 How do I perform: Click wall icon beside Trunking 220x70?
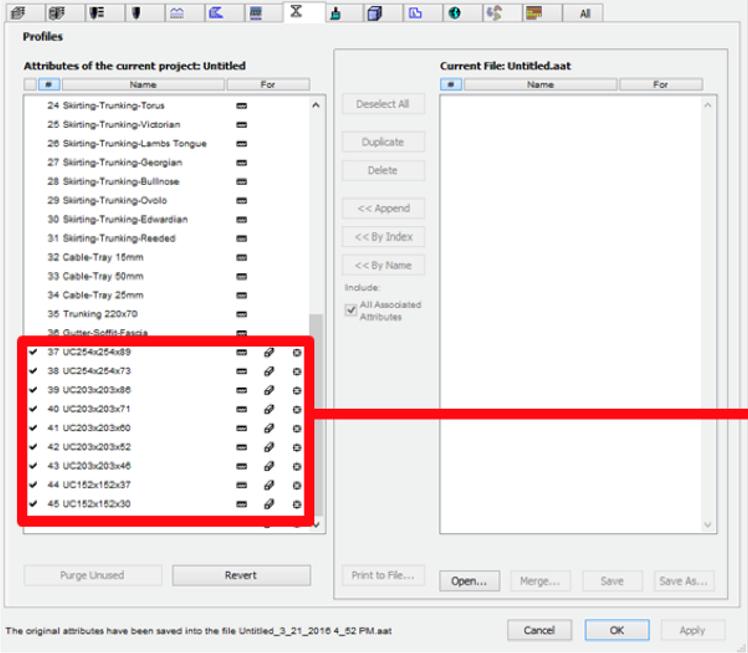pos(242,314)
